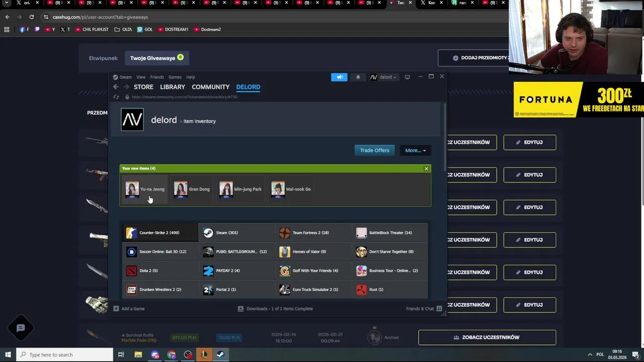Switch to the DELORD profile tab
This screenshot has height=362, width=644.
click(x=248, y=87)
